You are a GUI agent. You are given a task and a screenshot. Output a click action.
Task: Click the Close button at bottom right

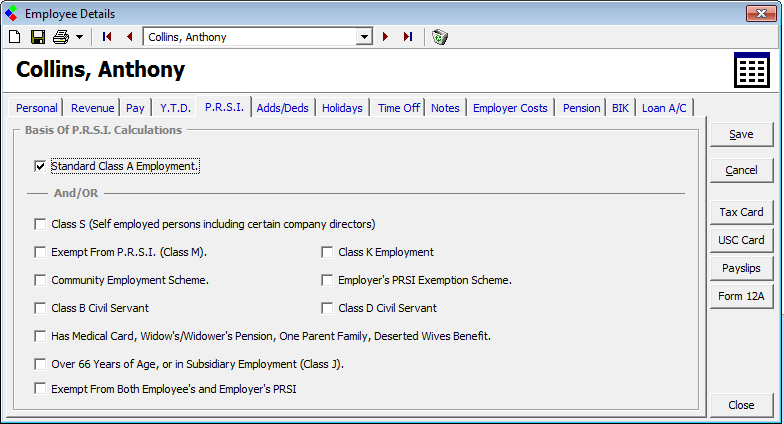coord(742,405)
